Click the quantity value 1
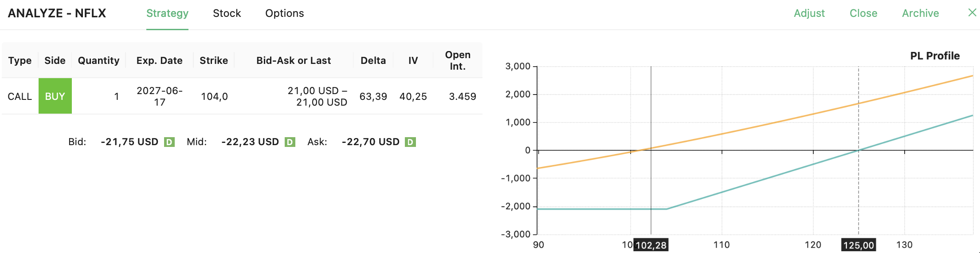 [x=116, y=96]
